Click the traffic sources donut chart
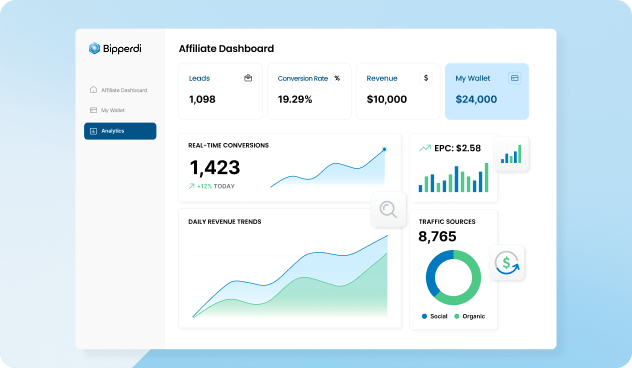632x368 pixels. (453, 277)
